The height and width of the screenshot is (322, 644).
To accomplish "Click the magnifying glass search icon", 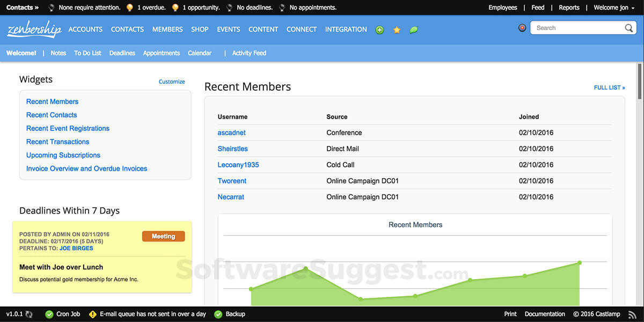I will (629, 28).
